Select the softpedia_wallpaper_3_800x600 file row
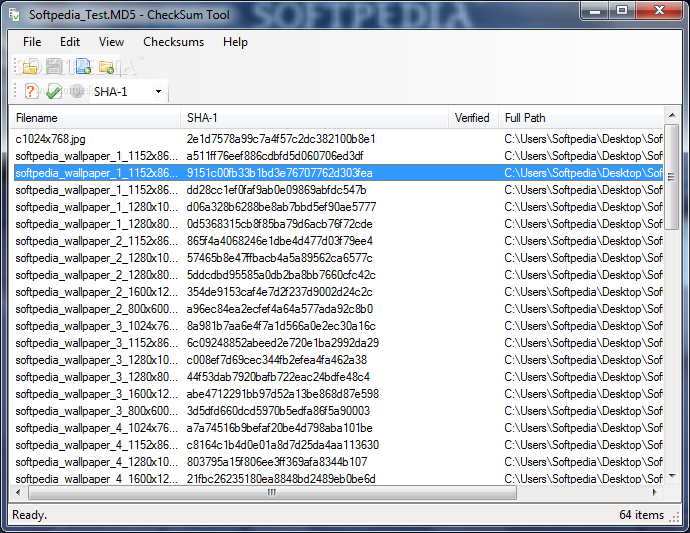This screenshot has width=690, height=533. point(337,411)
